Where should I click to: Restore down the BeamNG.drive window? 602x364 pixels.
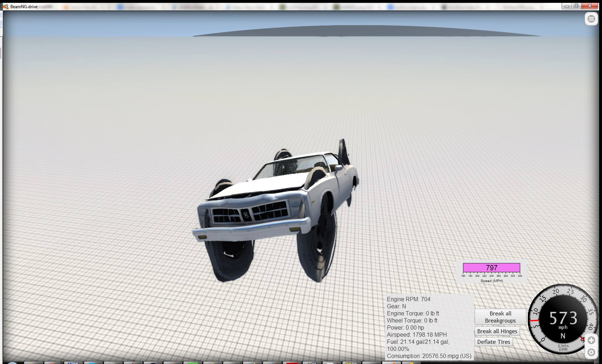576,6
